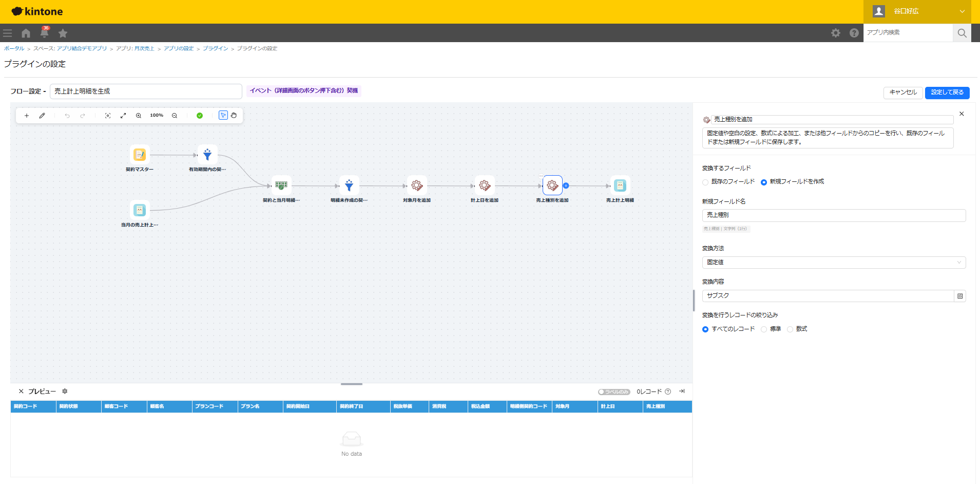Zoom in with the magnifier plus icon
Viewport: 980px width, 484px height.
pyautogui.click(x=139, y=116)
